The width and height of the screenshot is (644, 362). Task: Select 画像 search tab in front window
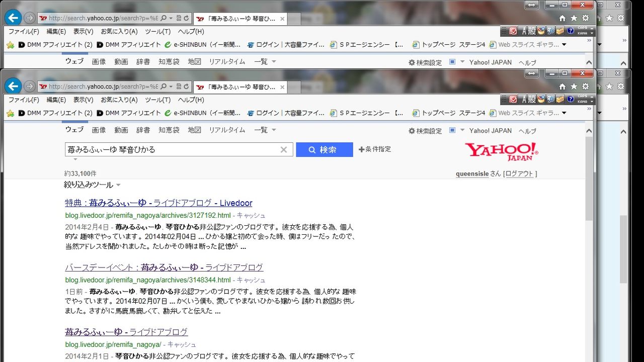point(99,130)
